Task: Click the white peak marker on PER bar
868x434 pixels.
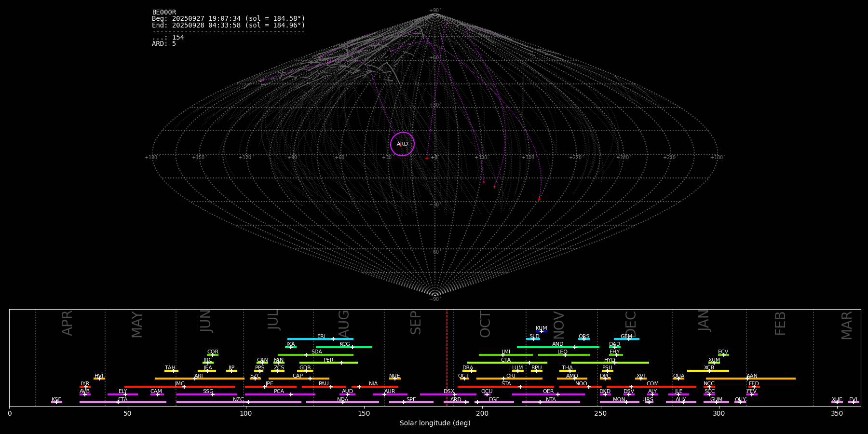Action: click(341, 363)
